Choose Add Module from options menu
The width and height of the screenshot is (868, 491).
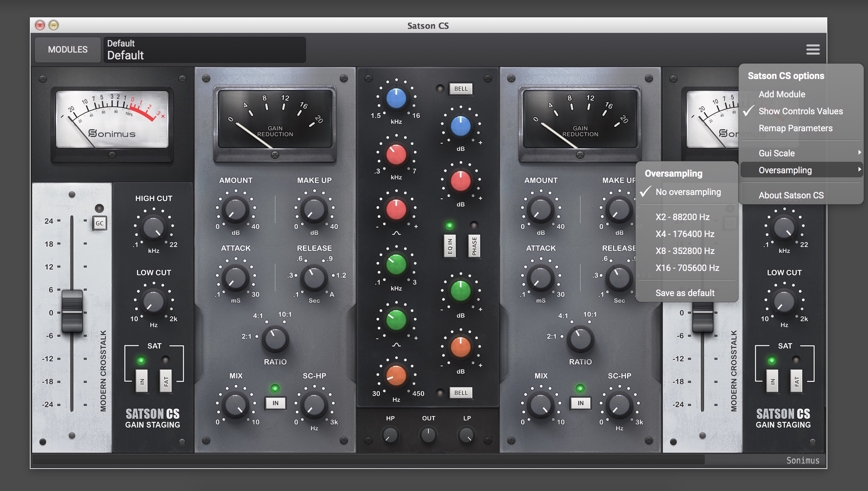[x=782, y=94]
